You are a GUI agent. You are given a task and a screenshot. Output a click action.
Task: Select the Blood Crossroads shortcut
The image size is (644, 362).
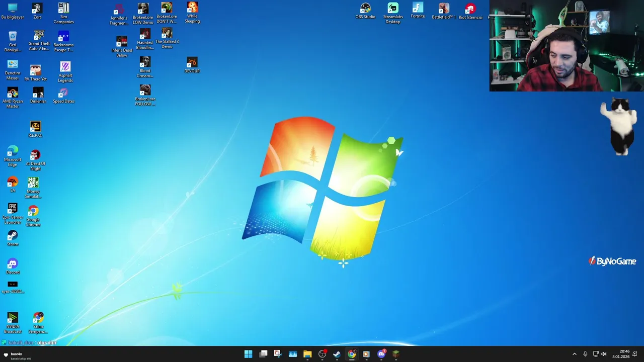coord(145,67)
